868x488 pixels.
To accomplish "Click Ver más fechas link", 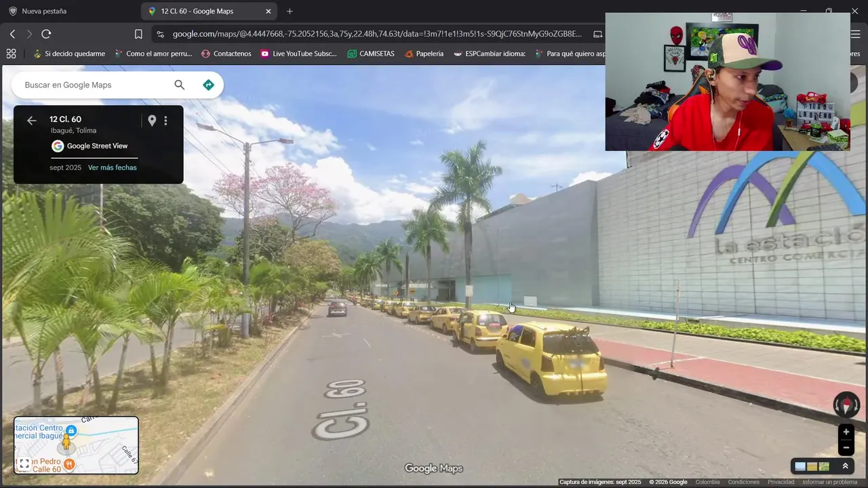I will (113, 167).
